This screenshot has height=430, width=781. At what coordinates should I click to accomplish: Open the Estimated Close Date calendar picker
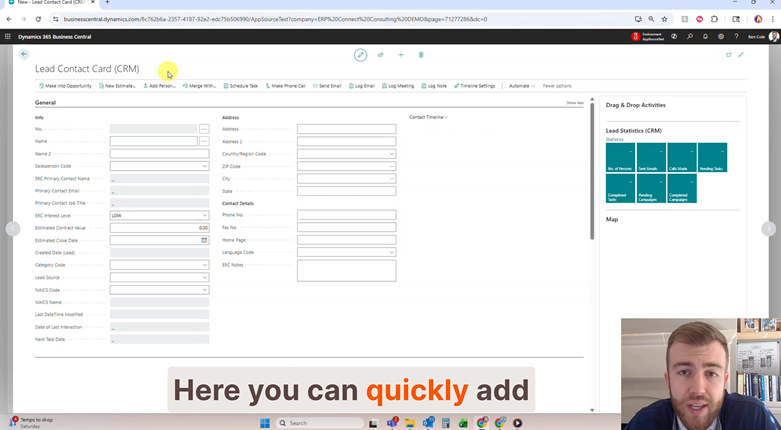[x=204, y=240]
